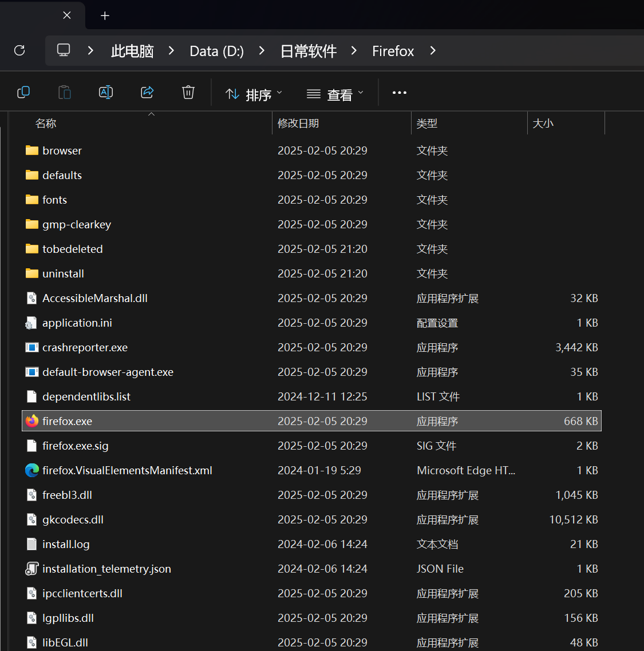Click the Microsoft Edge HT... type cell
Viewport: 644px width, 651px height.
(x=466, y=470)
